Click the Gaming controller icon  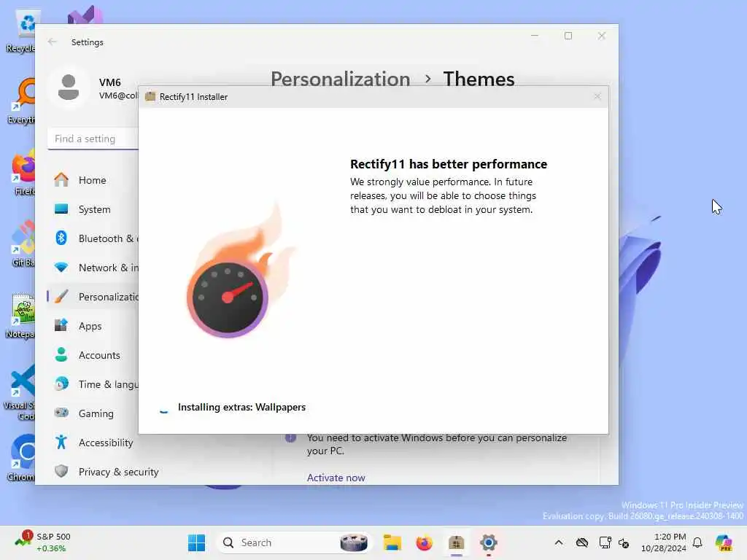(61, 413)
